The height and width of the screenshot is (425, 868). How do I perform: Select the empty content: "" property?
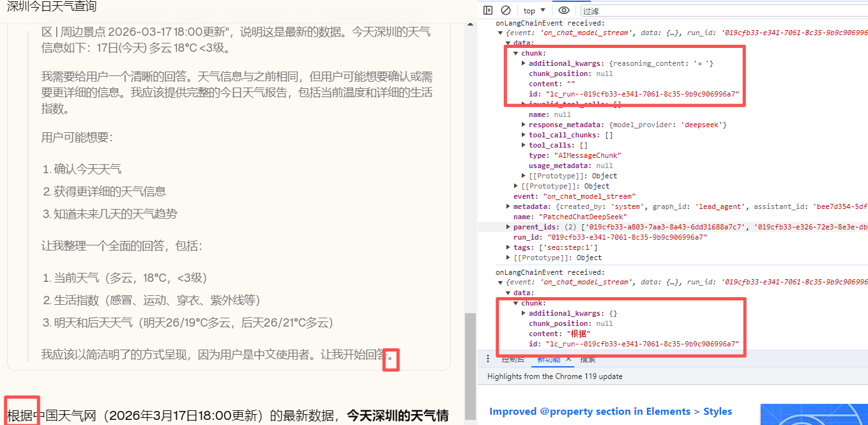coord(552,84)
